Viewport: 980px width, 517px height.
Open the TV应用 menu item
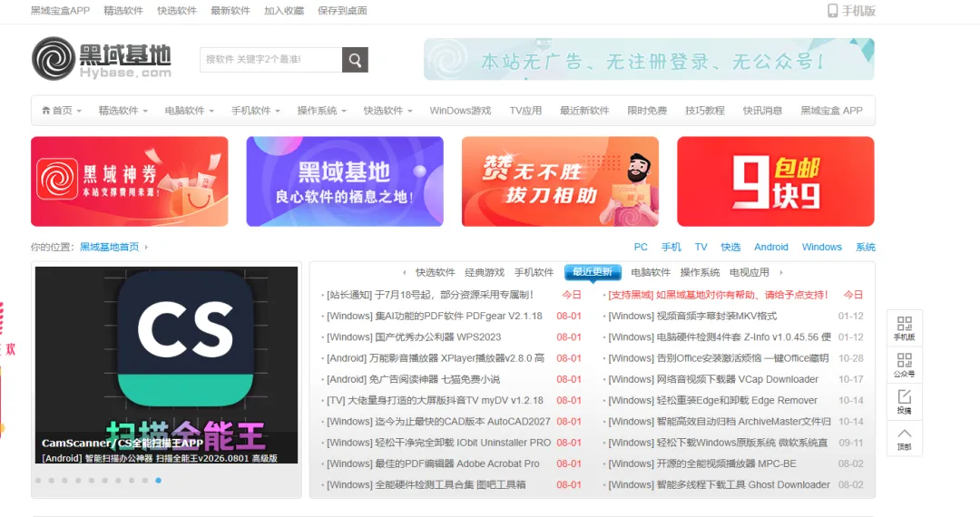pyautogui.click(x=525, y=111)
